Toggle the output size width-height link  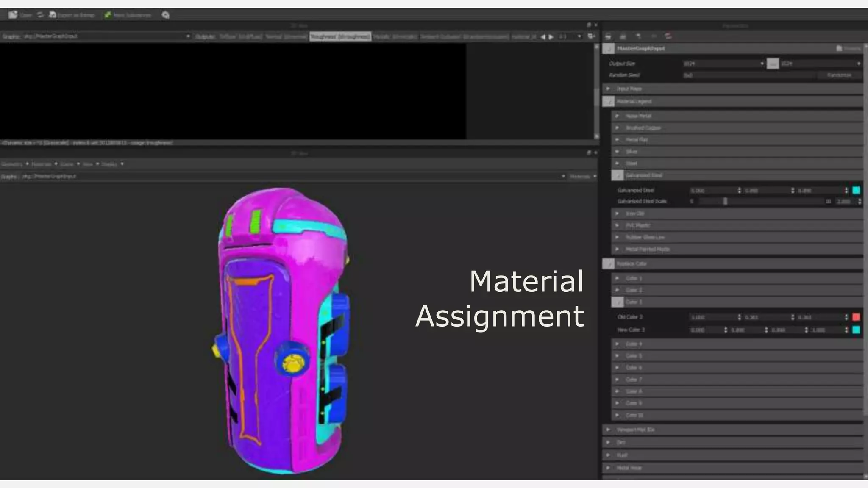point(773,64)
